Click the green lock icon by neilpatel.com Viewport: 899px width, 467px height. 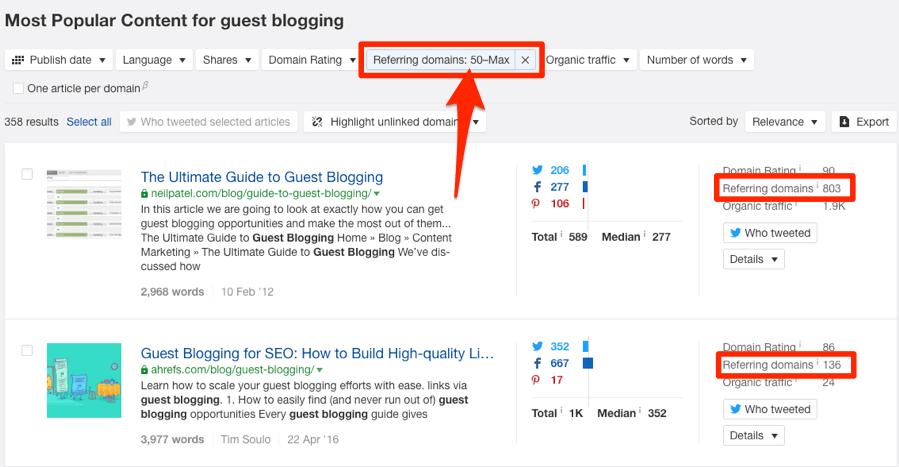pyautogui.click(x=144, y=194)
